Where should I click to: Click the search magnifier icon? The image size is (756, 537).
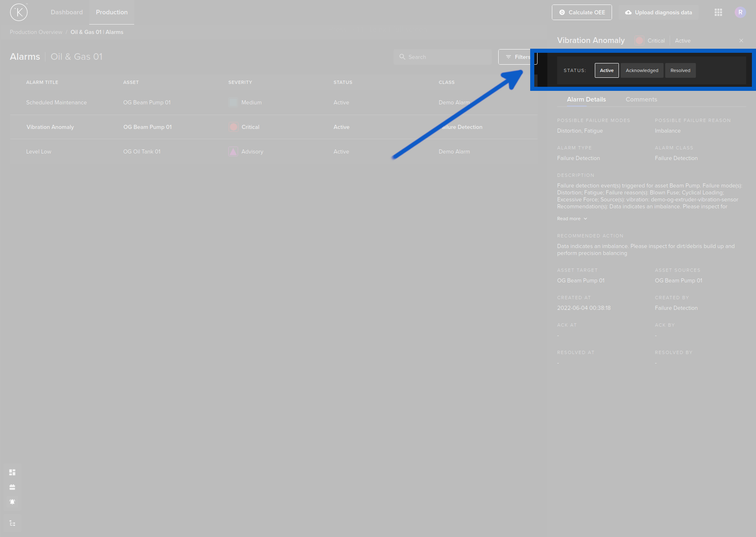(402, 56)
